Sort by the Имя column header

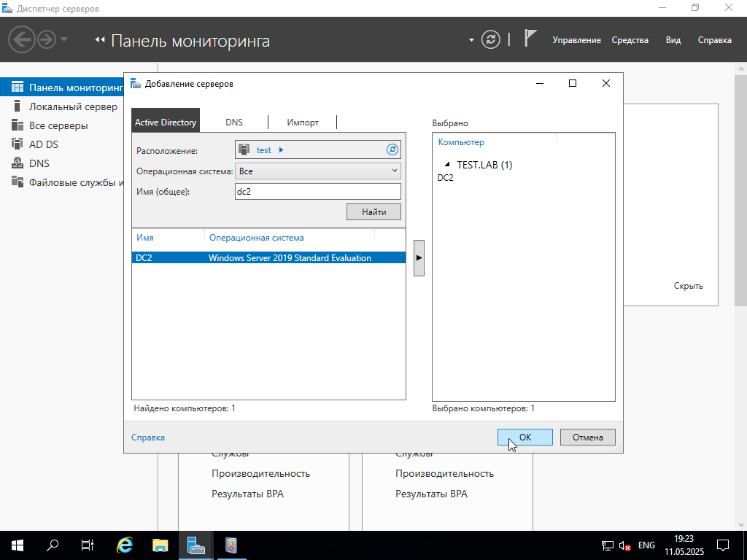click(x=145, y=238)
